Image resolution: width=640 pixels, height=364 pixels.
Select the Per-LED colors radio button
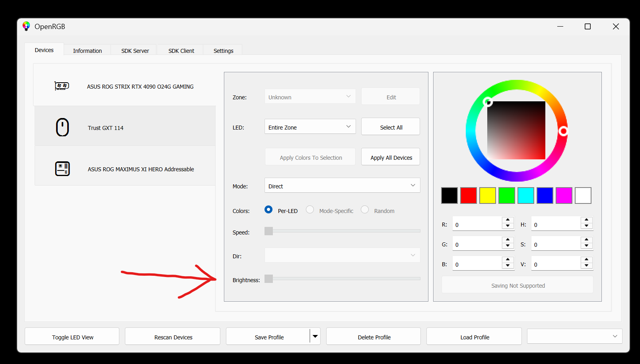[x=268, y=210]
